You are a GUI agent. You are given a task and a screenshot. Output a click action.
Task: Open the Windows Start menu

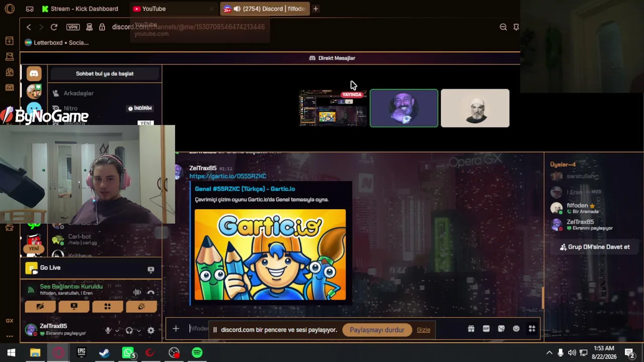click(11, 352)
